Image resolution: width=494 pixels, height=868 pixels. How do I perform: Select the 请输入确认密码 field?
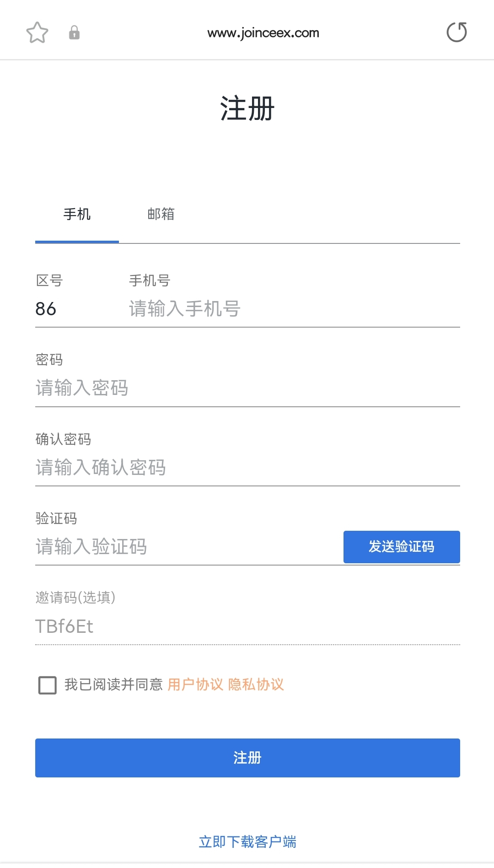pos(247,467)
